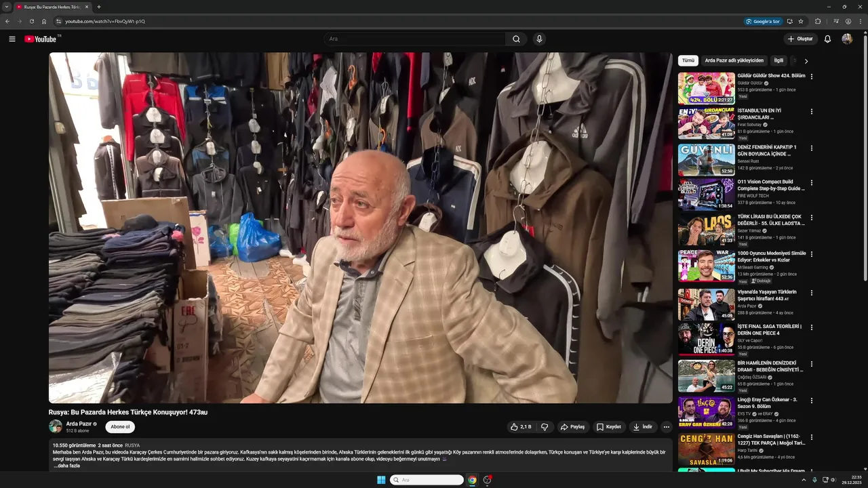Bookmark this page with the star icon
Viewport: 868px width, 488px height.
click(801, 21)
